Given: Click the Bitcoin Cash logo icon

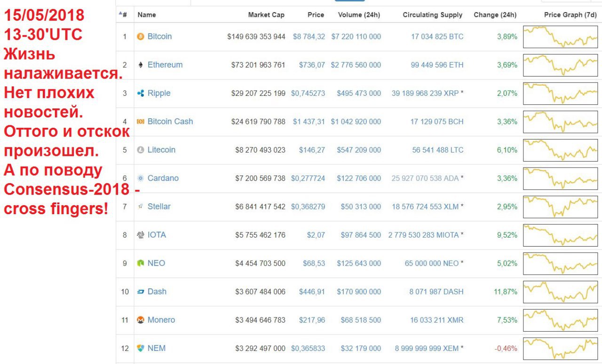Looking at the screenshot, I should [140, 122].
